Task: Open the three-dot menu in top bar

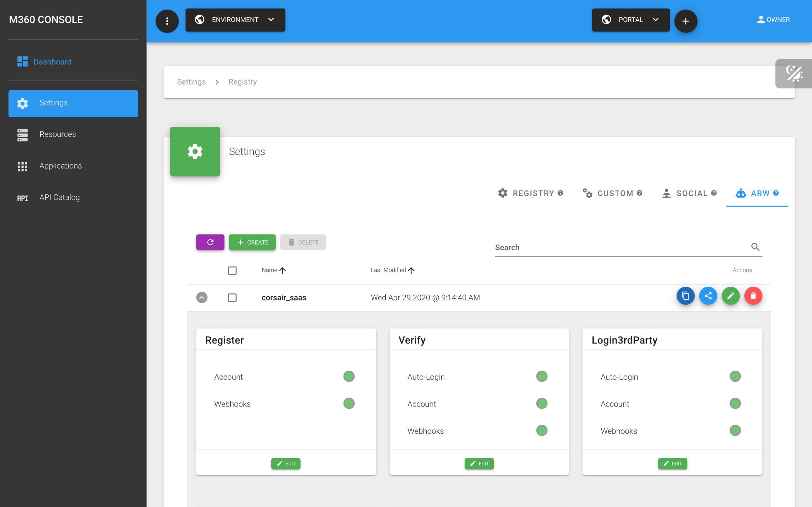Action: pos(167,21)
